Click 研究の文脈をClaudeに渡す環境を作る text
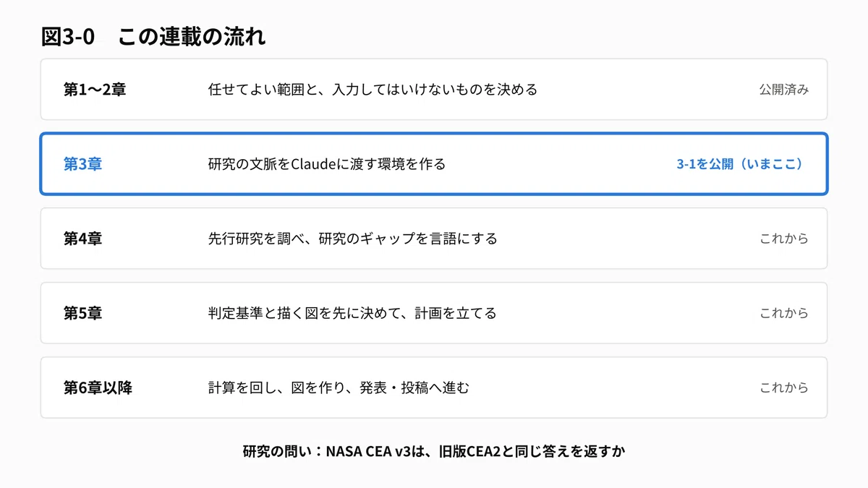 click(x=327, y=164)
